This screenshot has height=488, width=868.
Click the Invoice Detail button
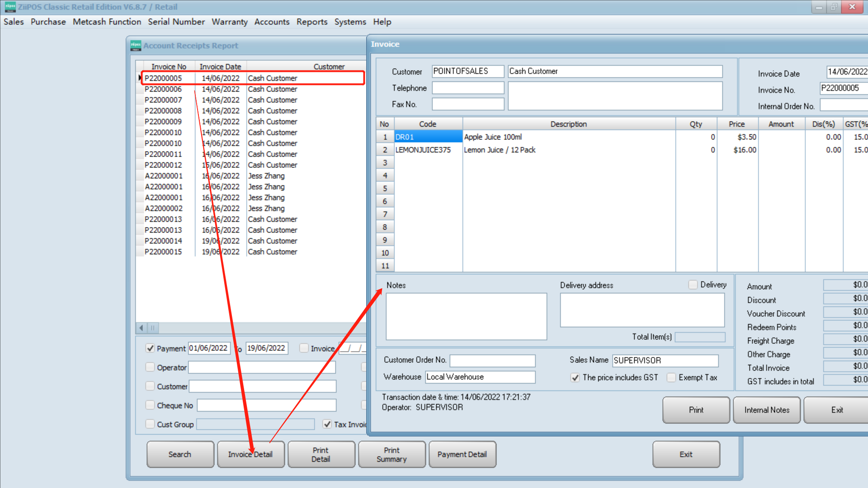[x=251, y=454]
